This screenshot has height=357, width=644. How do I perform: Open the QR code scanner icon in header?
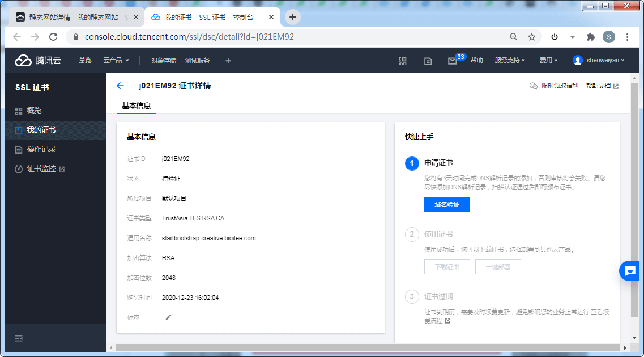pyautogui.click(x=403, y=61)
